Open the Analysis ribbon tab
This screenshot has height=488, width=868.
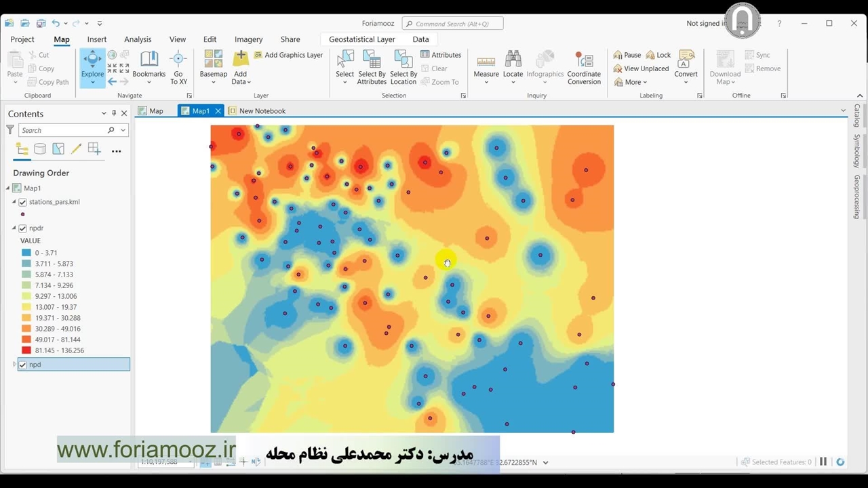click(138, 39)
